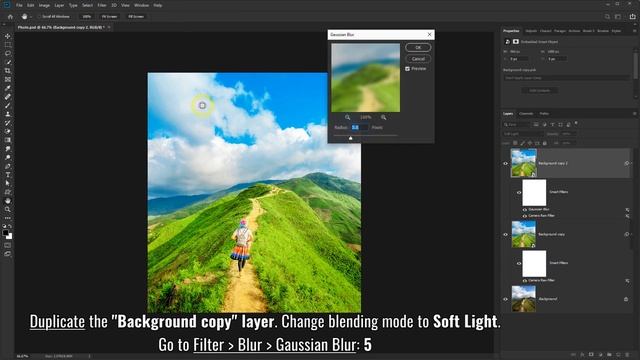Click the Fit Screen button
The width and height of the screenshot is (640, 360).
(x=109, y=17)
